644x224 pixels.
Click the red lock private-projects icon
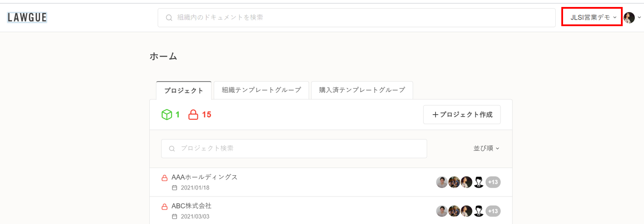coord(193,115)
